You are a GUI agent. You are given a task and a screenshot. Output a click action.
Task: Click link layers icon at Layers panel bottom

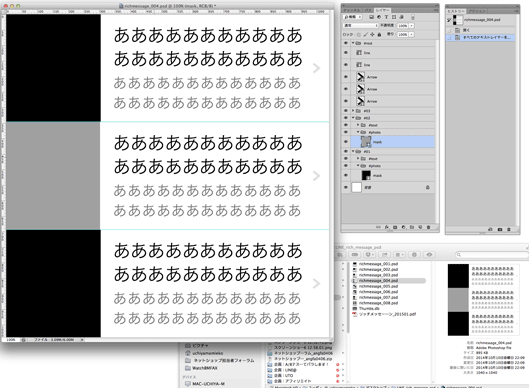pos(379,227)
